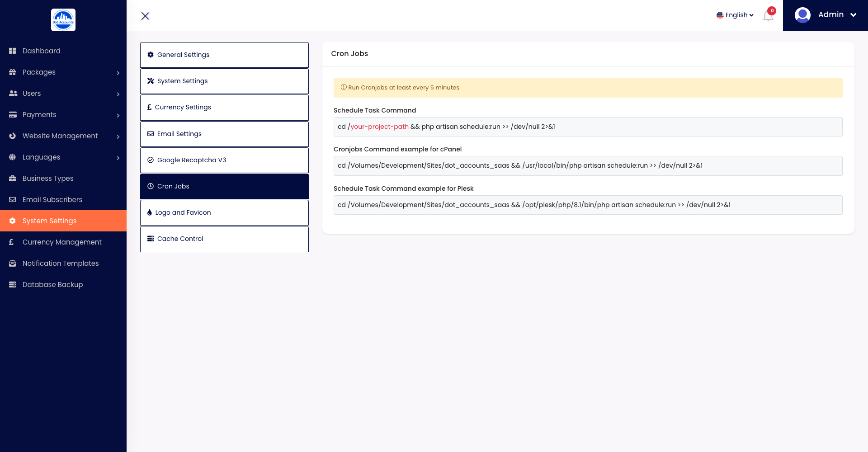Open Google Recaptcha V3 settings

[224, 160]
